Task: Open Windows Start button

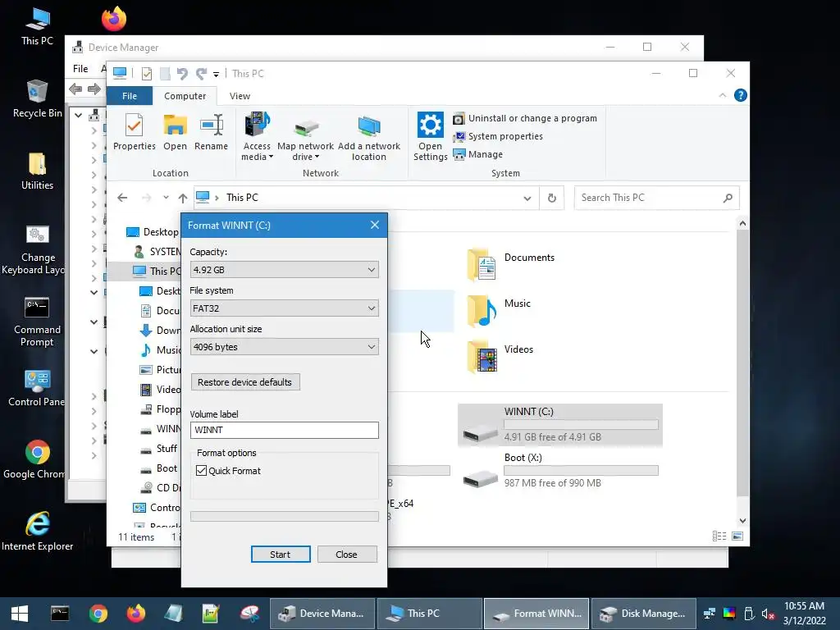Action: pyautogui.click(x=20, y=614)
